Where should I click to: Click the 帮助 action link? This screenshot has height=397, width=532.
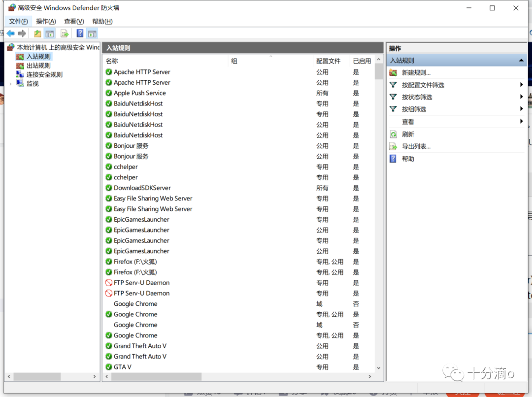408,159
